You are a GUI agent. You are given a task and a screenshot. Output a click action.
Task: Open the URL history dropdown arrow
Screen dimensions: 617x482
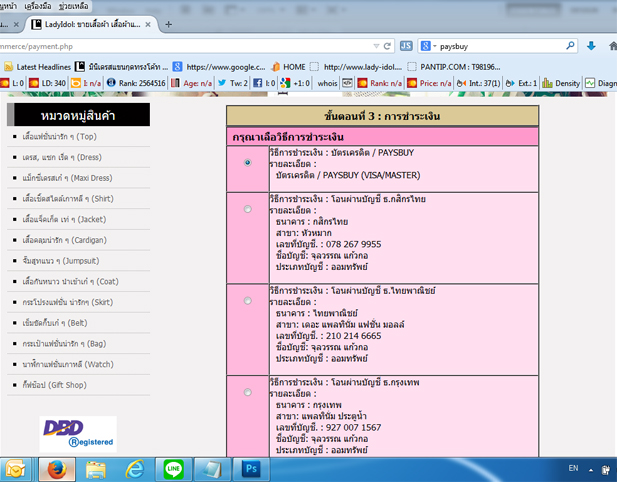pyautogui.click(x=376, y=46)
